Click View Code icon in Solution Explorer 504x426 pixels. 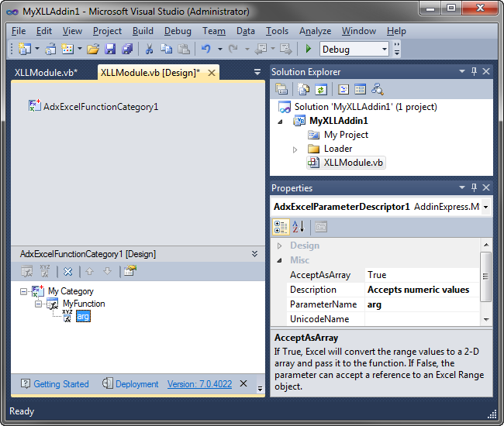click(x=343, y=89)
